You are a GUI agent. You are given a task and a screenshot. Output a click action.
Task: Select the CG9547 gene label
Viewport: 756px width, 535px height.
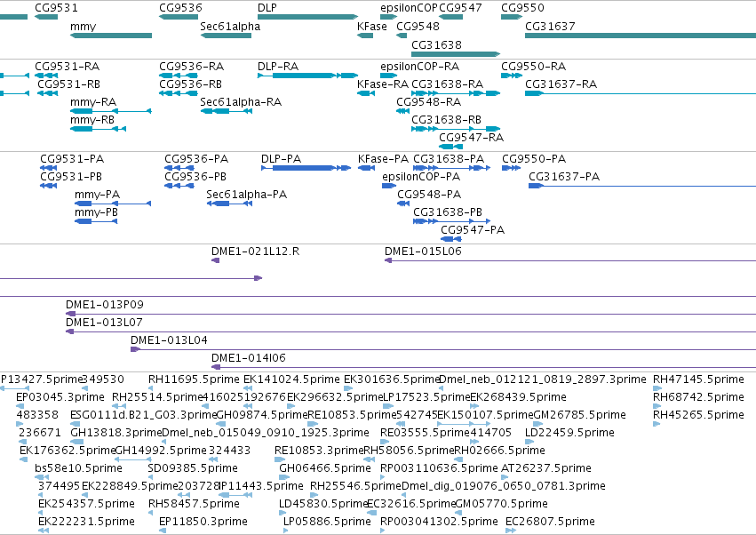460,8
